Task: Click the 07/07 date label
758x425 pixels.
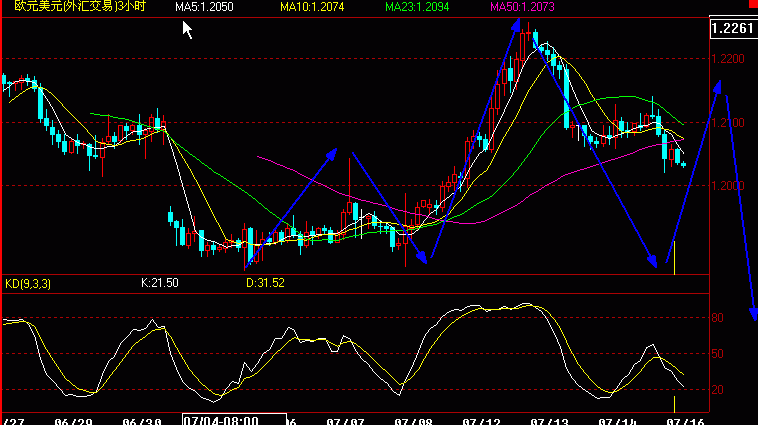Action: 345,421
